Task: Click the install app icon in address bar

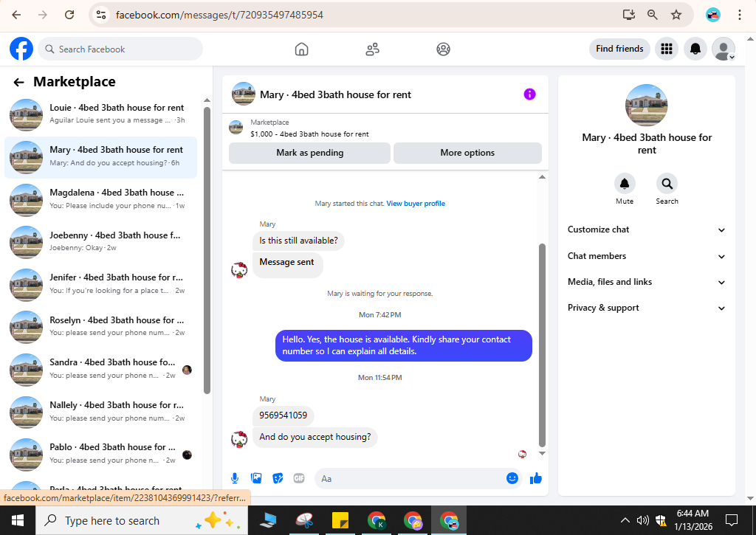Action: pos(628,15)
